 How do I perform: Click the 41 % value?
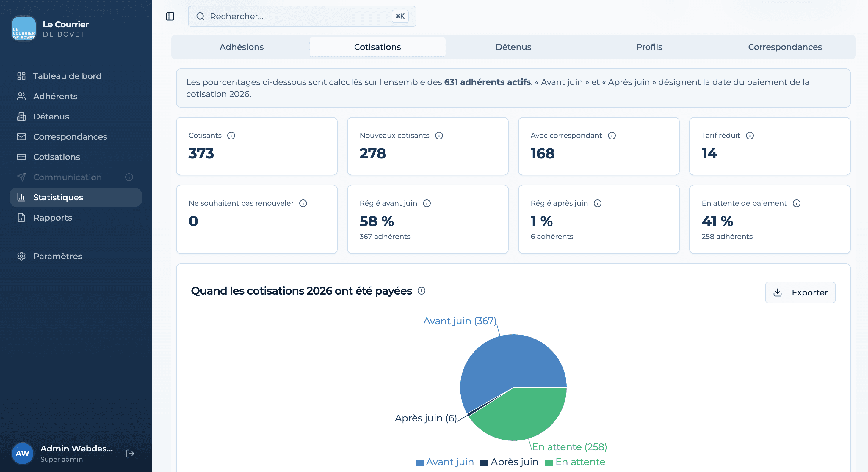(717, 221)
